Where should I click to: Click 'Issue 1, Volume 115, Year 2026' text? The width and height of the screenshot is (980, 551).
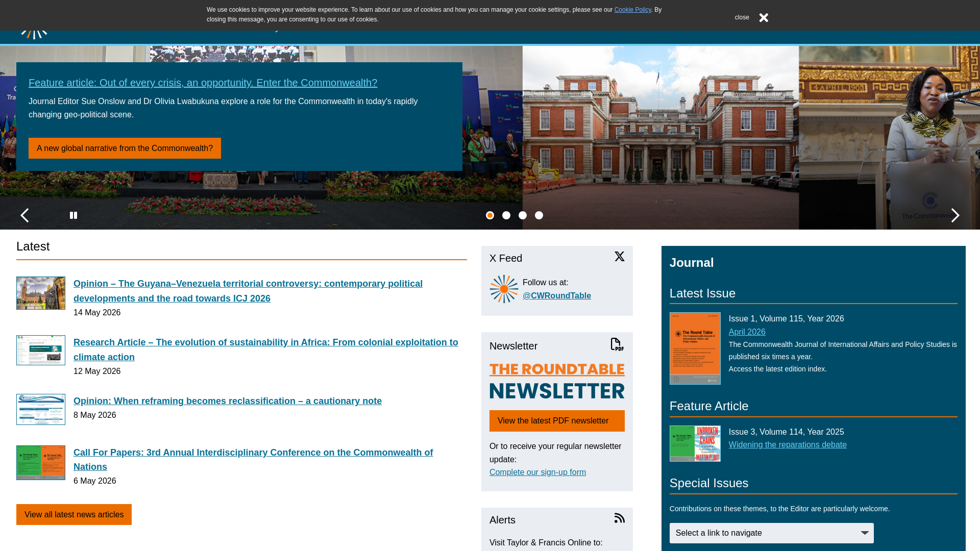point(786,319)
